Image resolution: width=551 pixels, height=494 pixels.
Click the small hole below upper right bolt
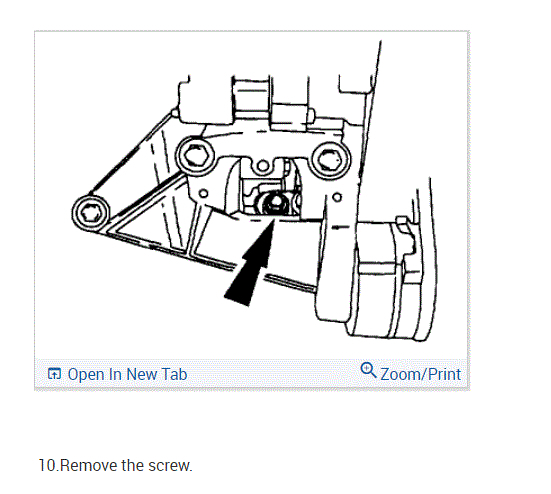(337, 197)
